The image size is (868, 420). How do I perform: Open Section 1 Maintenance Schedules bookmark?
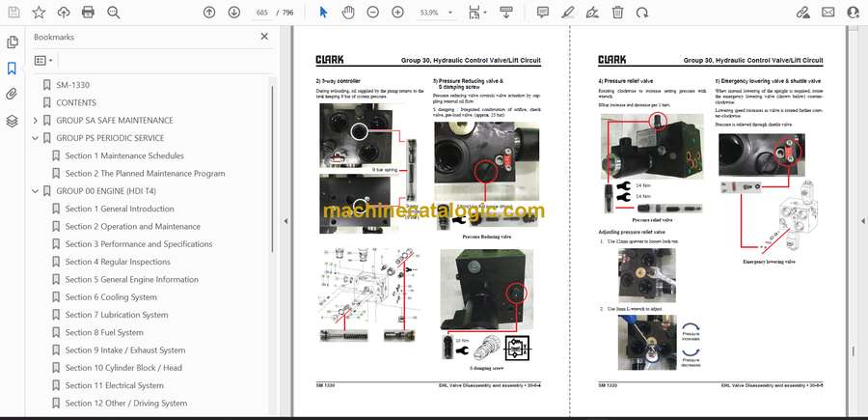tap(124, 155)
